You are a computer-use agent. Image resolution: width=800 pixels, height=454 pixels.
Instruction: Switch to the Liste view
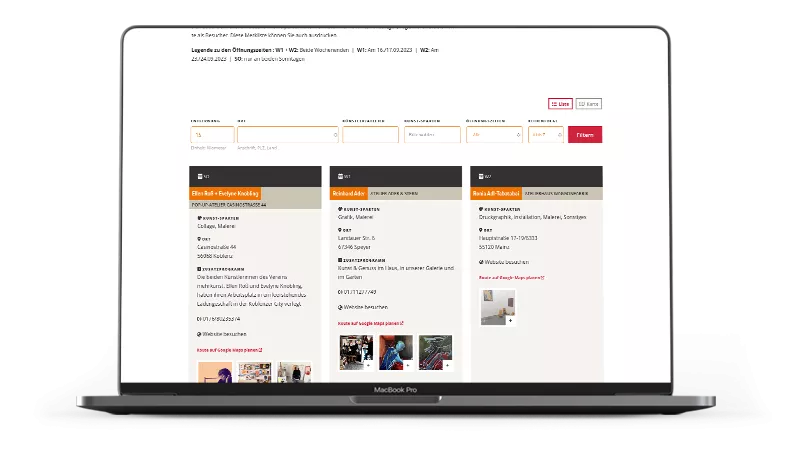coord(560,103)
